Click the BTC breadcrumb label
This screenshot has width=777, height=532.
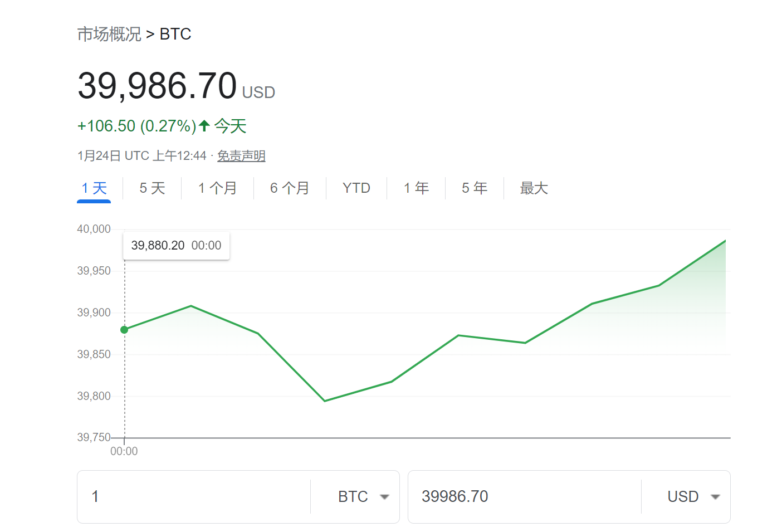pos(175,34)
